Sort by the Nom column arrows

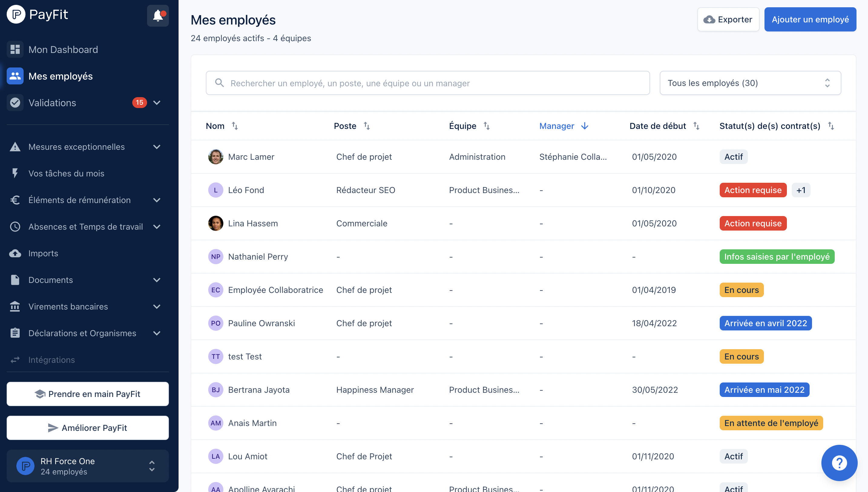pos(235,126)
